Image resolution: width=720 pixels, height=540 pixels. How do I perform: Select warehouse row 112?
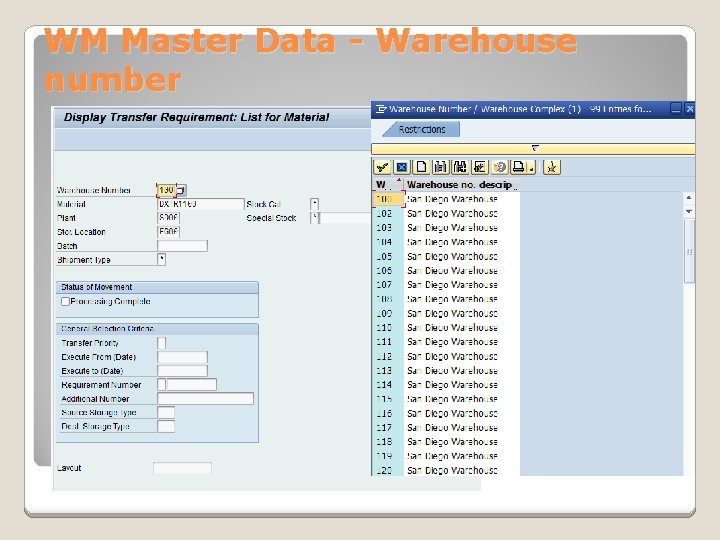coord(446,356)
